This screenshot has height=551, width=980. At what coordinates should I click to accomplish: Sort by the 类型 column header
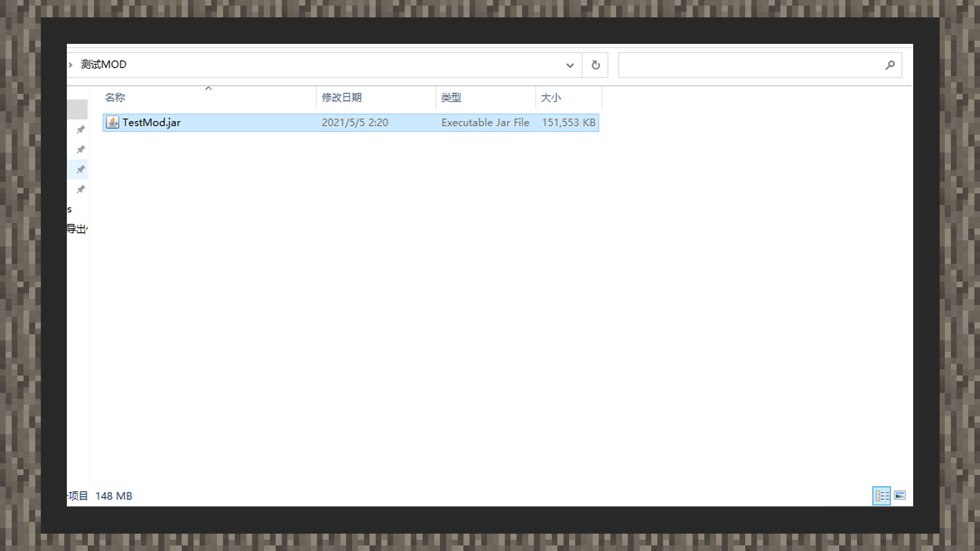click(451, 97)
